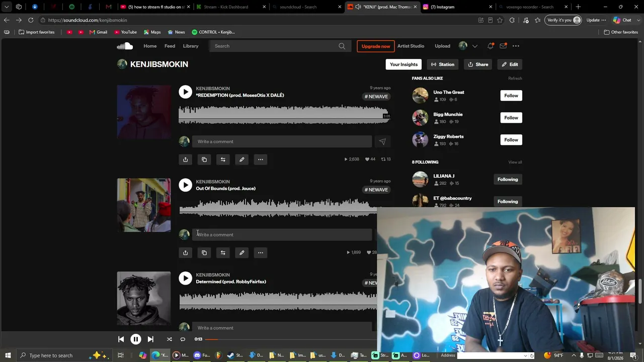Copy link for Out Of Bounds track
The width and height of the screenshot is (644, 362).
coord(204,252)
